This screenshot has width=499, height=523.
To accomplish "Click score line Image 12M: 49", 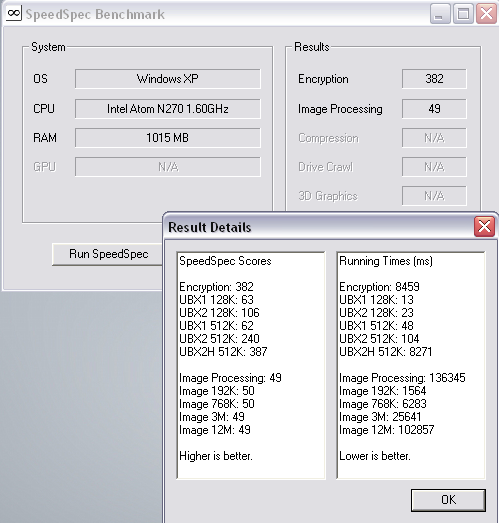I will coord(214,430).
